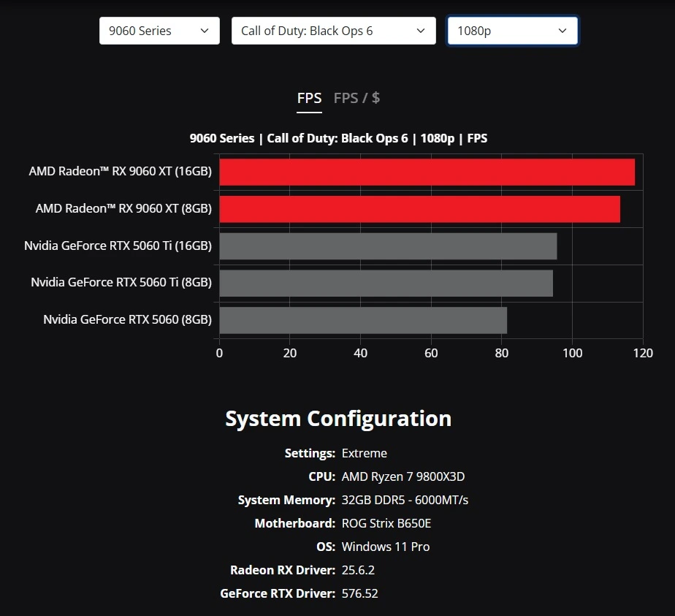Click the 576.52 GeForce driver version
675x616 pixels.
(x=360, y=593)
